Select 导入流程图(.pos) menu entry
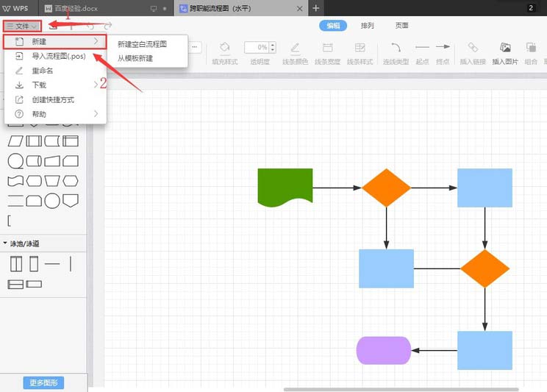Screen dimensions: 547x392 click(54, 56)
